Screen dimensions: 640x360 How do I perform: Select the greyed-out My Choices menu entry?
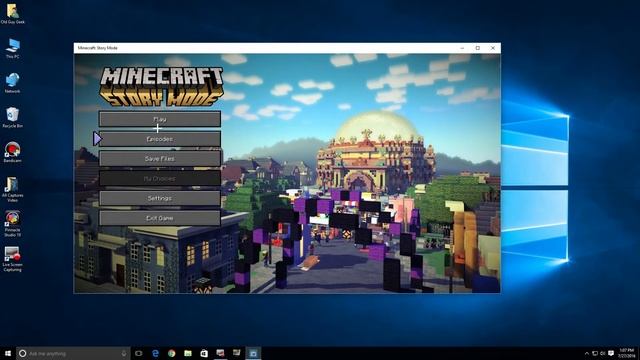pos(160,178)
